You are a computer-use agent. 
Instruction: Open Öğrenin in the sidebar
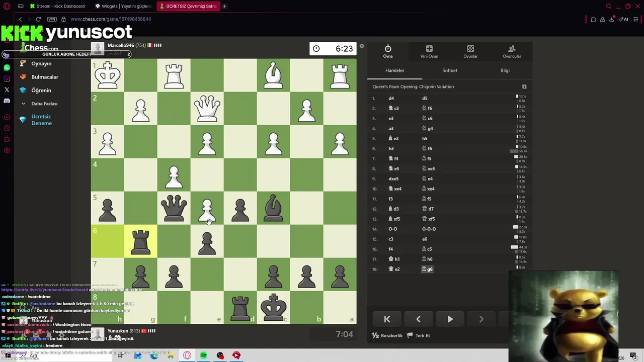tap(35, 90)
